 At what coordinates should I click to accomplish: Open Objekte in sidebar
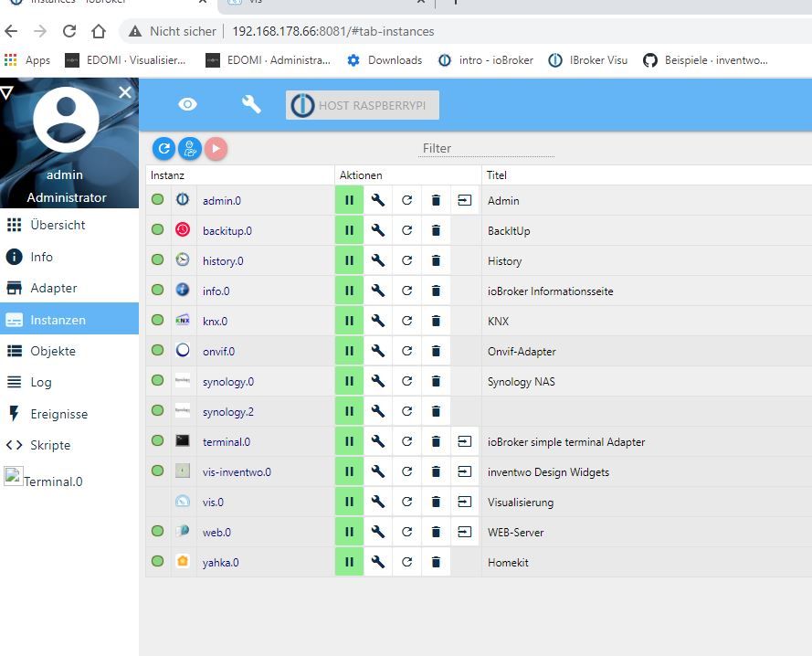point(69,351)
